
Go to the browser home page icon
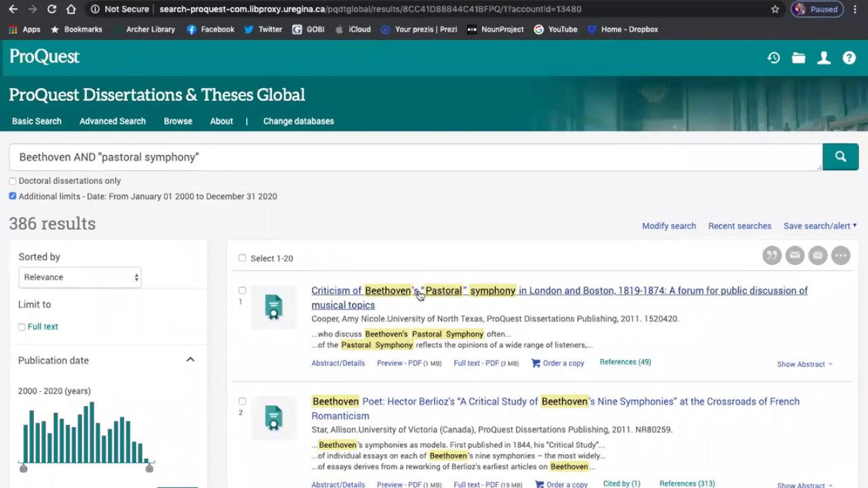[71, 9]
